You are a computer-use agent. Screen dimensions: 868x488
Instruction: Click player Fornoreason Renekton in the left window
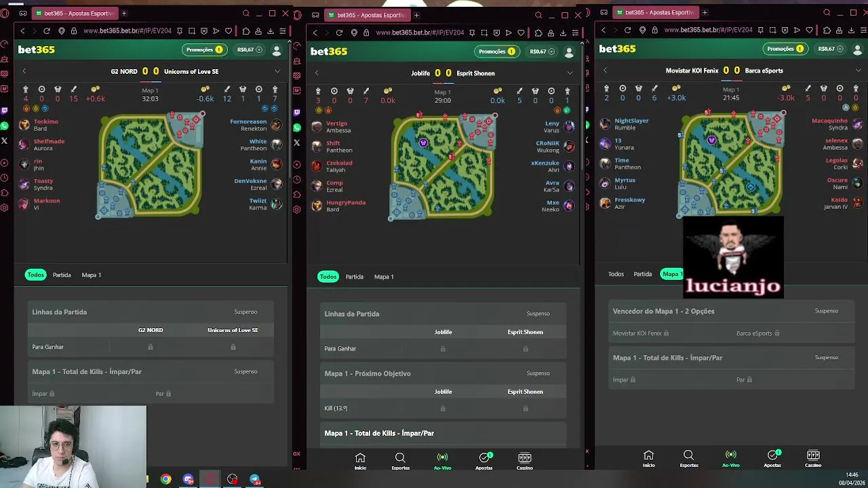(256, 125)
